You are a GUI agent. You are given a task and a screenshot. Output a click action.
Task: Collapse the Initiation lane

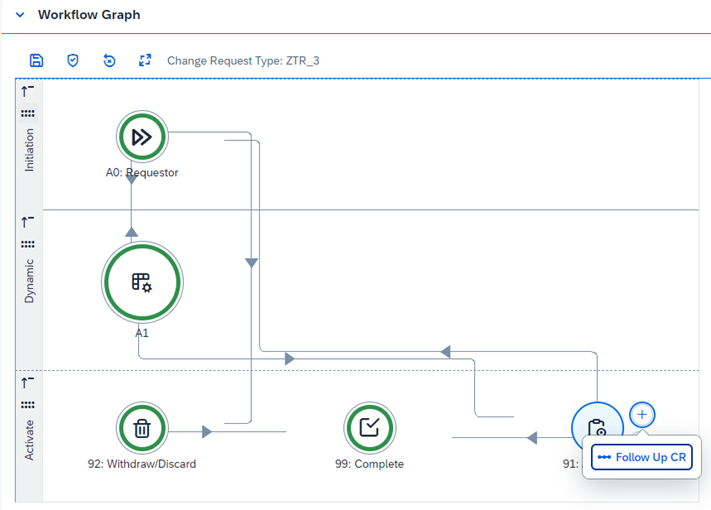pos(28,91)
